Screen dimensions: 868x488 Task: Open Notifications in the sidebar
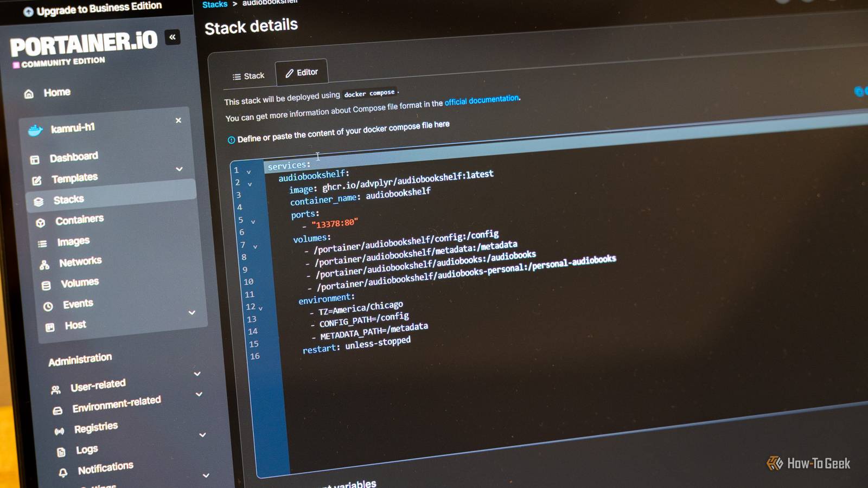[106, 468]
